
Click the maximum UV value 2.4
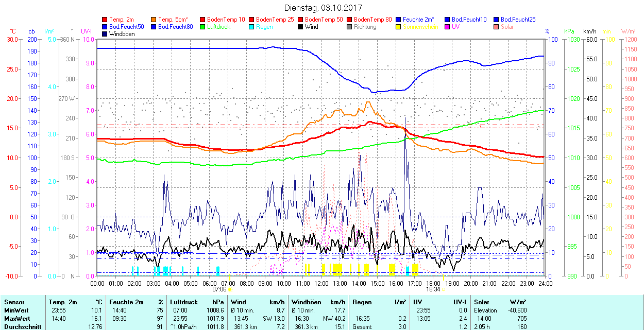462,319
